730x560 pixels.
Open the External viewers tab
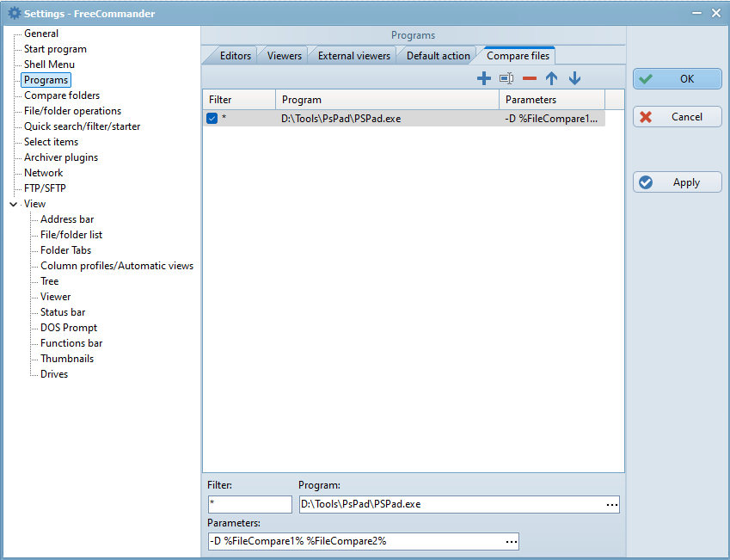click(x=353, y=56)
